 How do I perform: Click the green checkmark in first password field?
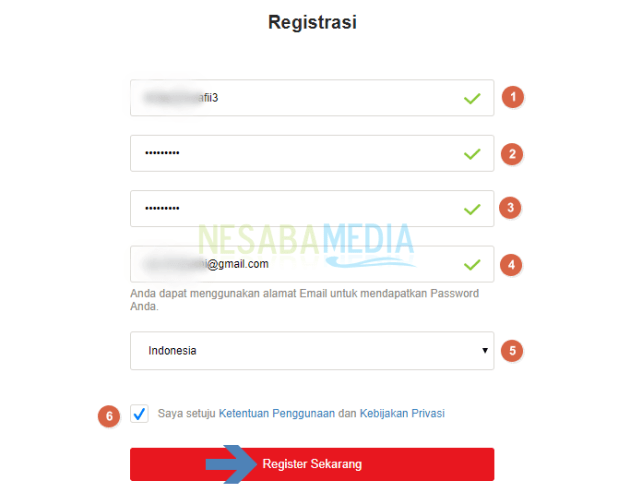click(472, 154)
